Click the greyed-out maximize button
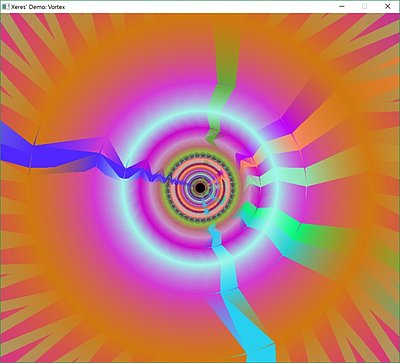Viewport: 400px width, 363px height. pyautogui.click(x=365, y=6)
